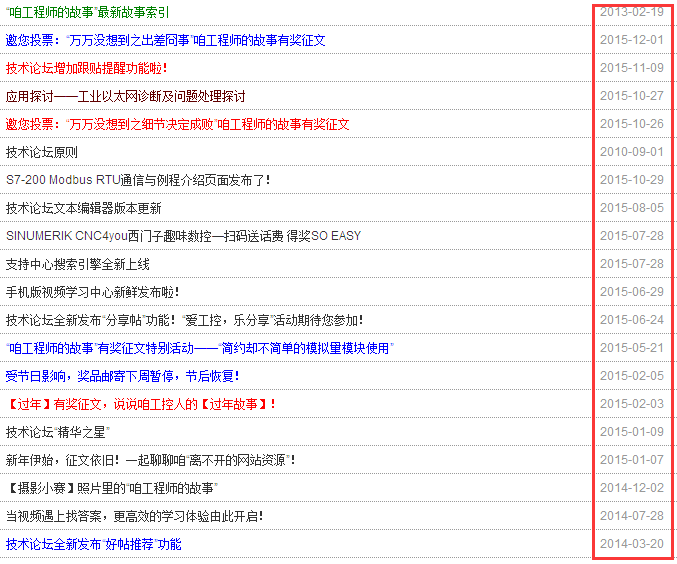Open 技术论坛原则 post

(x=41, y=152)
